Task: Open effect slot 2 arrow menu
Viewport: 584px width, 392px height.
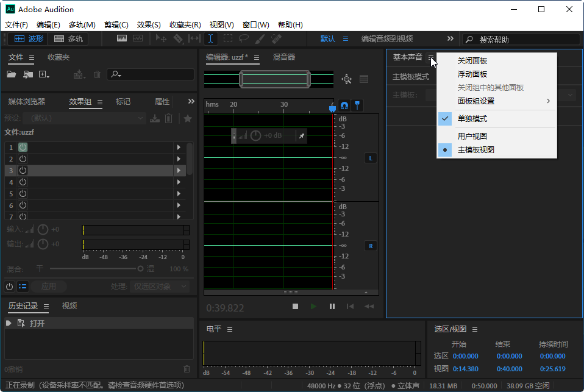Action: [x=179, y=159]
